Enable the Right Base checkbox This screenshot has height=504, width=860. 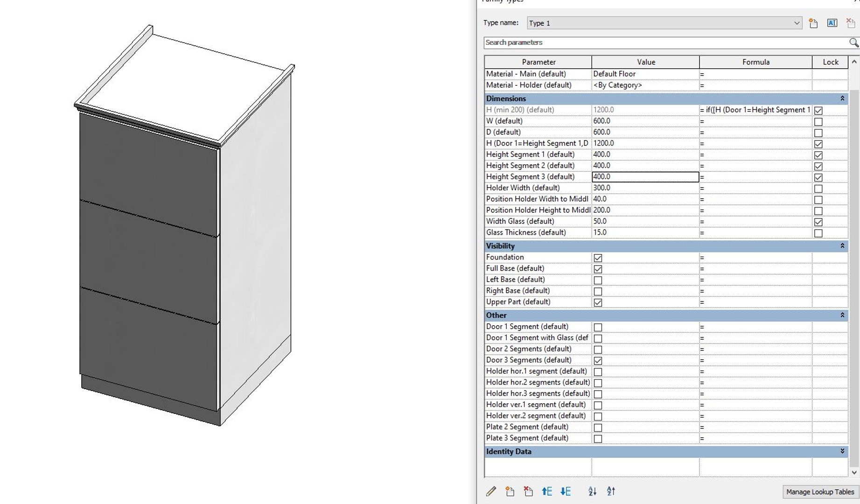point(598,291)
